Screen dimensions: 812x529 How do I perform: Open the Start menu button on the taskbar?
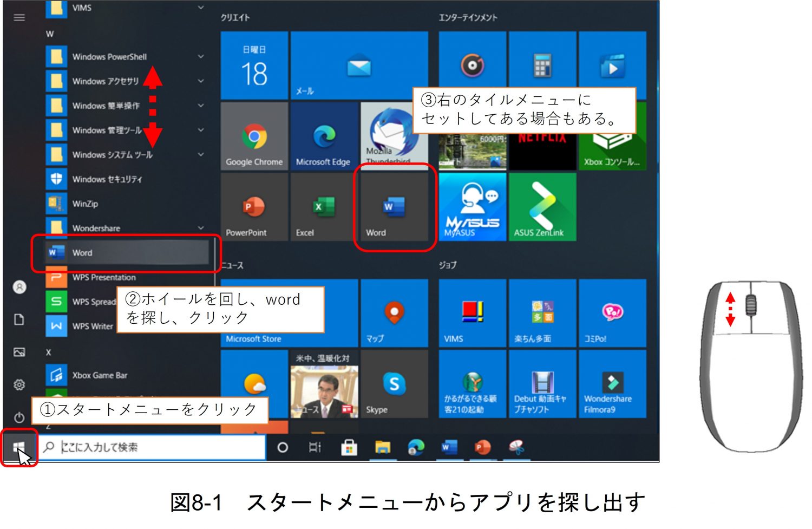[19, 447]
